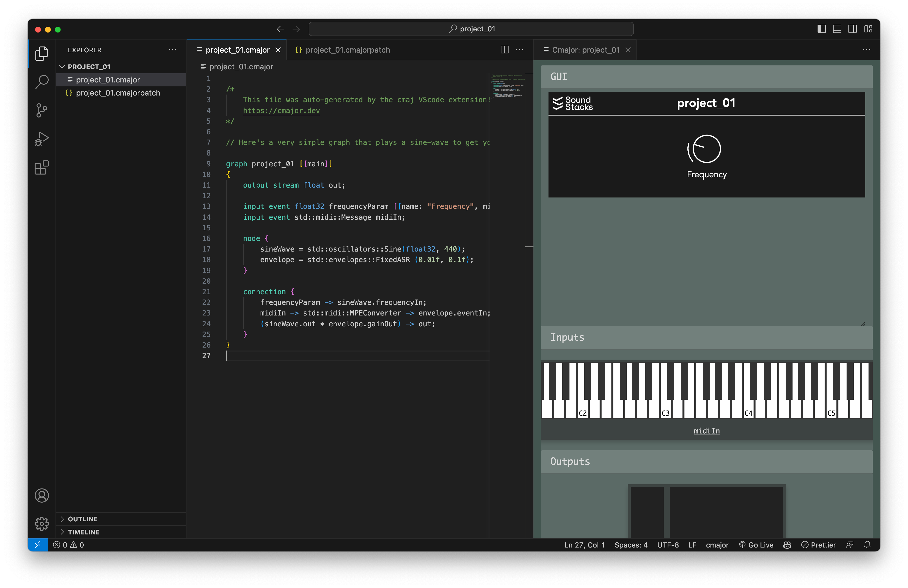
Task: Open the Search view in activity bar
Action: point(42,81)
